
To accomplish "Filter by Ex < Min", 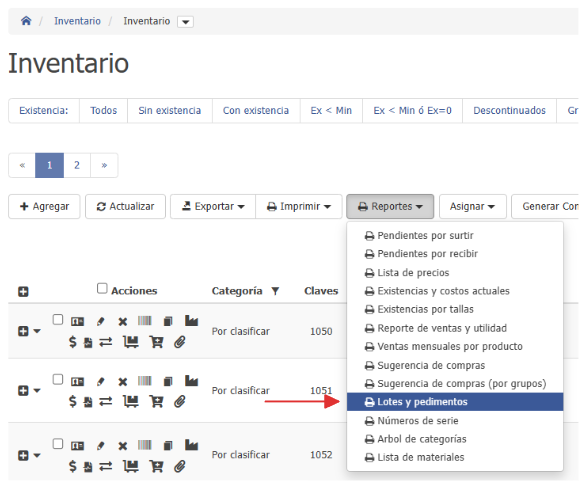I will pos(331,111).
